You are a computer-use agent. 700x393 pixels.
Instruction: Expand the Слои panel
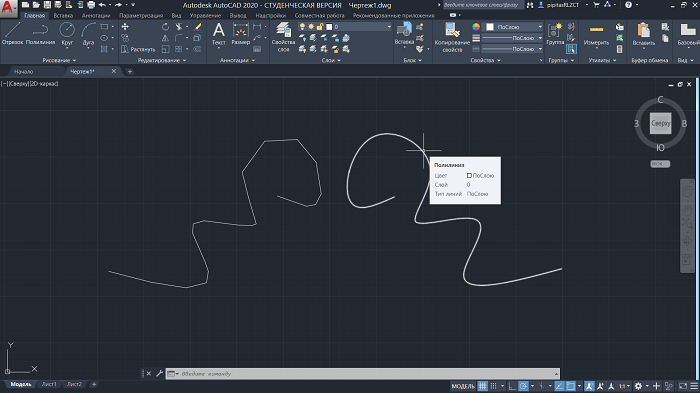pos(331,60)
